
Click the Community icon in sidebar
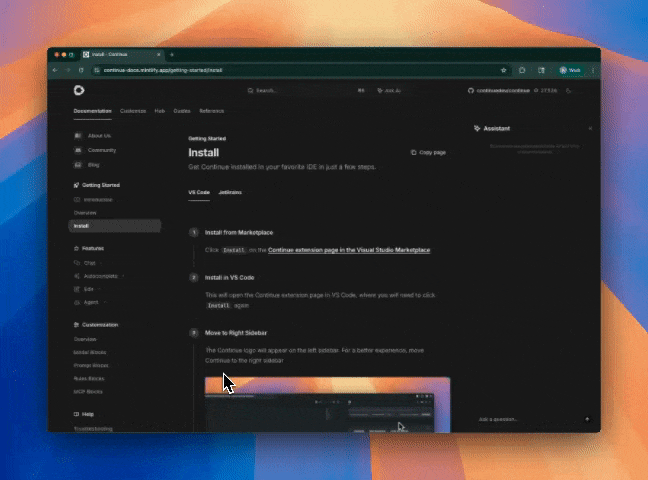coord(78,150)
